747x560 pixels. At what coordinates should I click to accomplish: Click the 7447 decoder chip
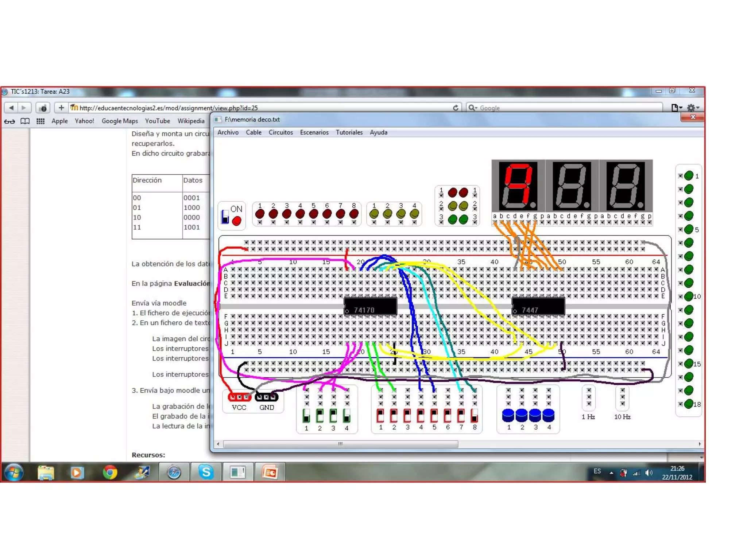pos(538,306)
